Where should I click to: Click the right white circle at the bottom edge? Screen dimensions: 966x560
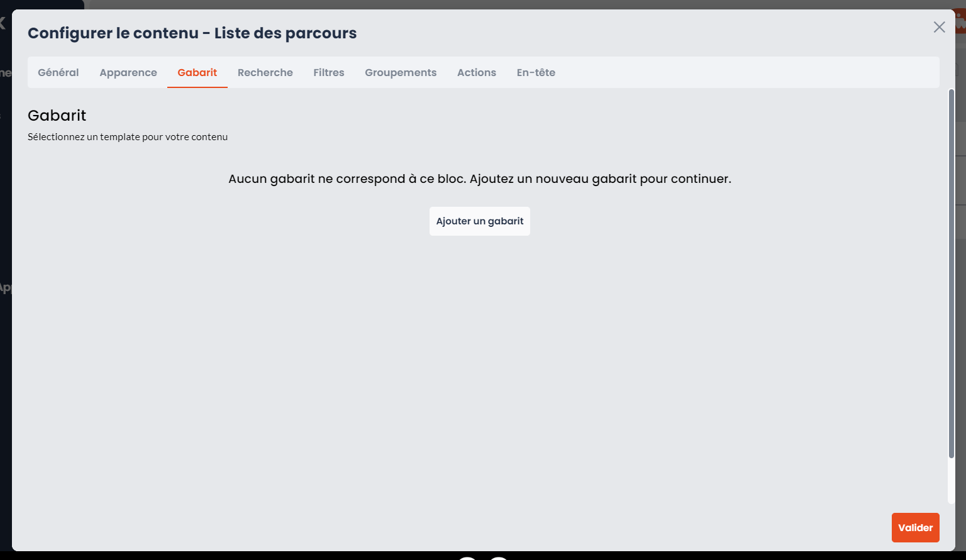(499, 557)
